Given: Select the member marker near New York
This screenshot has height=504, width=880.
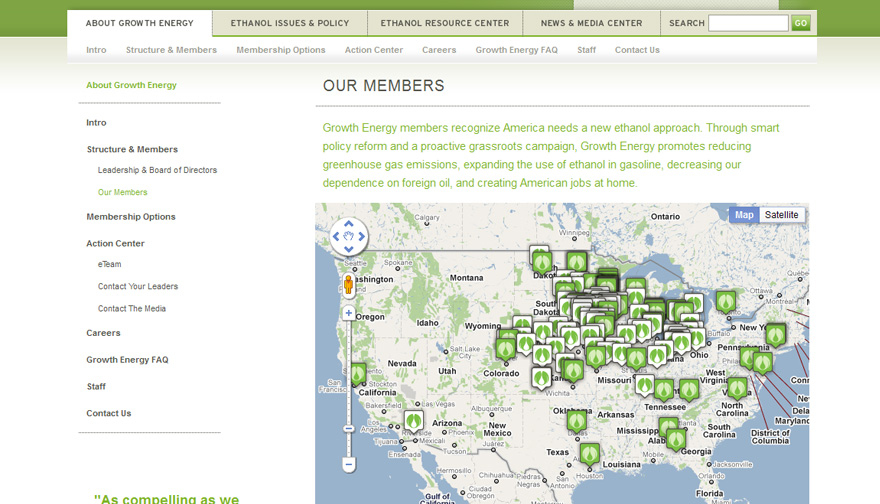Looking at the screenshot, I should [776, 336].
